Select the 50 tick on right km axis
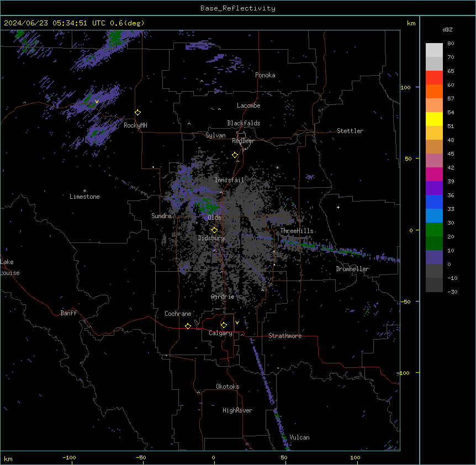The width and height of the screenshot is (476, 465). click(408, 158)
